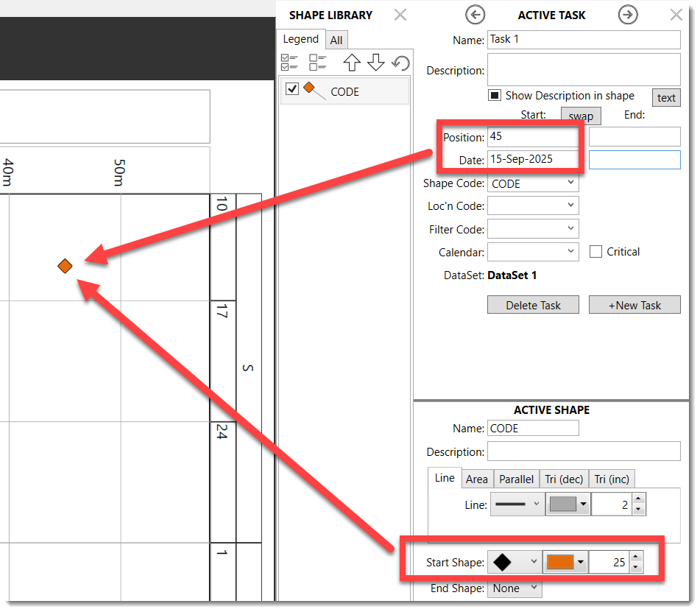Move shape down with down arrow icon

pyautogui.click(x=376, y=63)
